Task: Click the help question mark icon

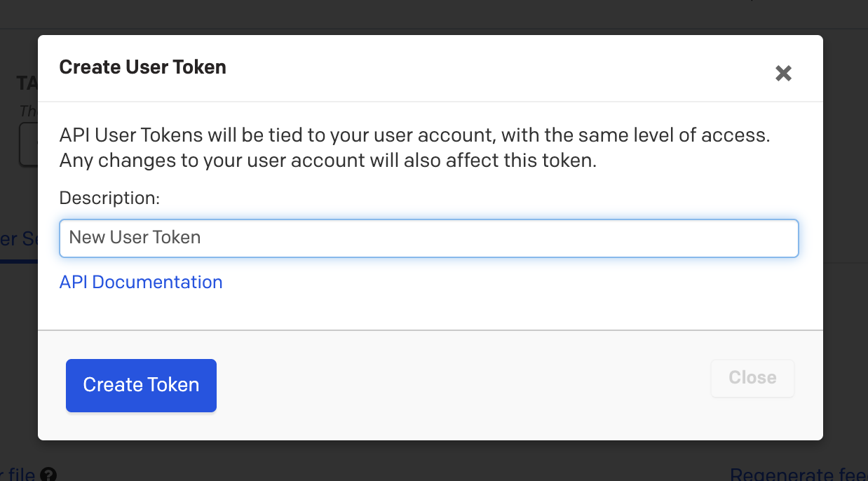Action: point(48,475)
